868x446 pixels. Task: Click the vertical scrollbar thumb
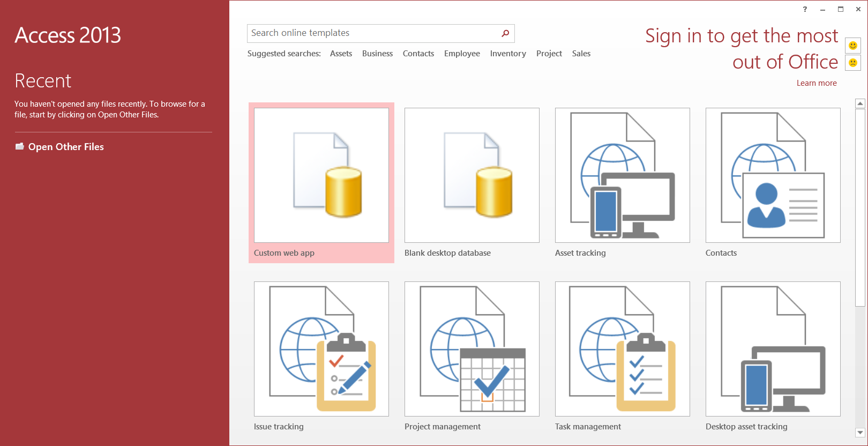860,207
